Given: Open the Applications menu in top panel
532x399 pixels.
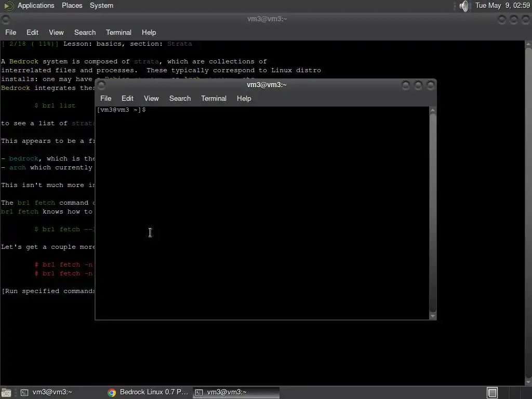Looking at the screenshot, I should (36, 5).
